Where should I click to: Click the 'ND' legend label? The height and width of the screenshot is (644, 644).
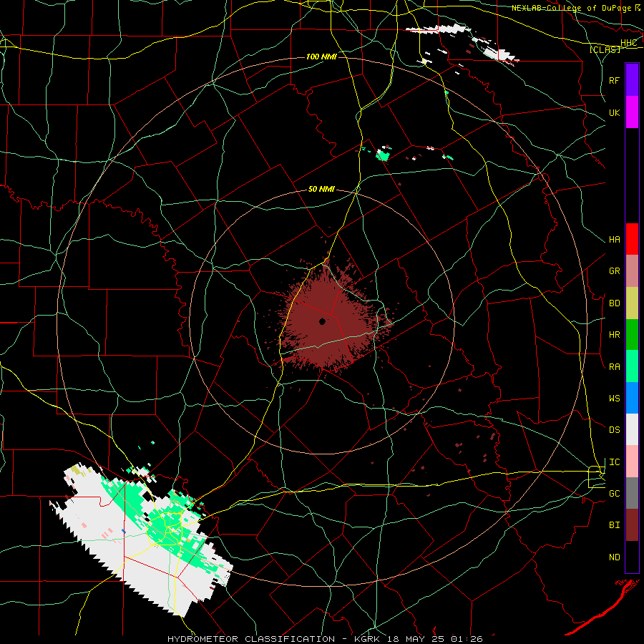click(x=614, y=557)
